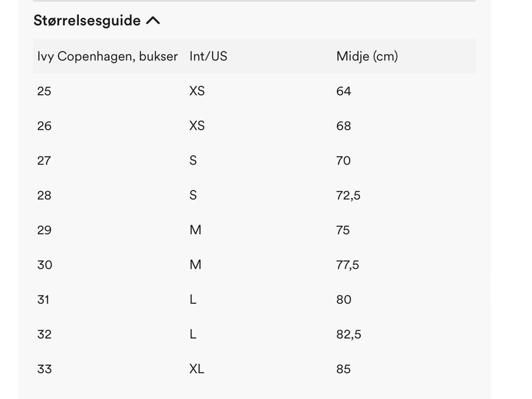Click size 27 in first column
This screenshot has width=532, height=399.
click(44, 161)
